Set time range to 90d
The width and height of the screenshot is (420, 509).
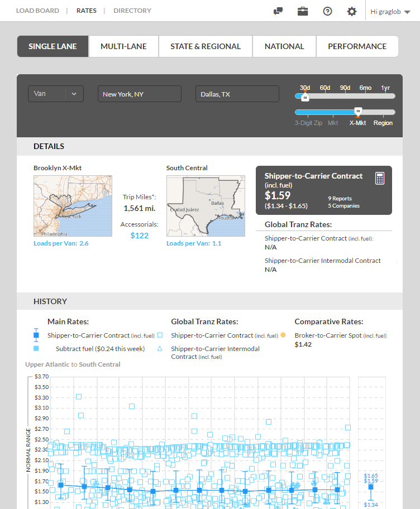(x=345, y=88)
